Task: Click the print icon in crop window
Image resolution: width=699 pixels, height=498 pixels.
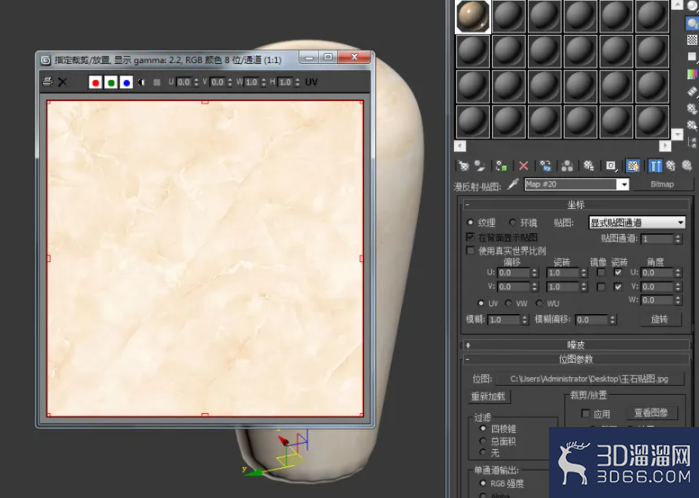Action: coord(47,82)
